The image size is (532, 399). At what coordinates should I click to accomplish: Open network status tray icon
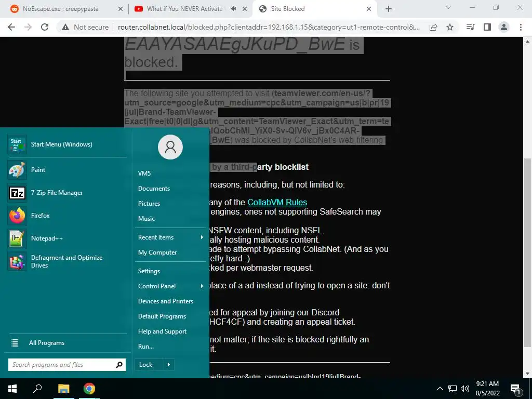tap(453, 389)
